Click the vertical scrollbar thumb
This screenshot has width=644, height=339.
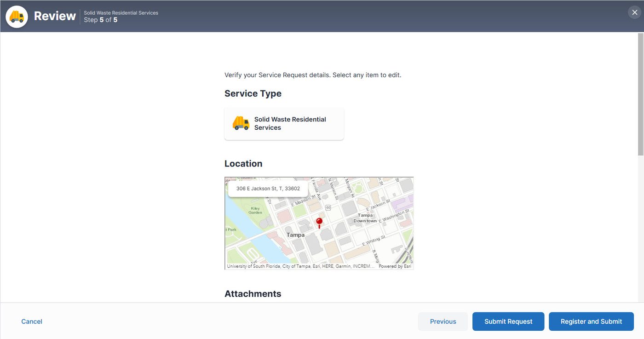tap(640, 94)
